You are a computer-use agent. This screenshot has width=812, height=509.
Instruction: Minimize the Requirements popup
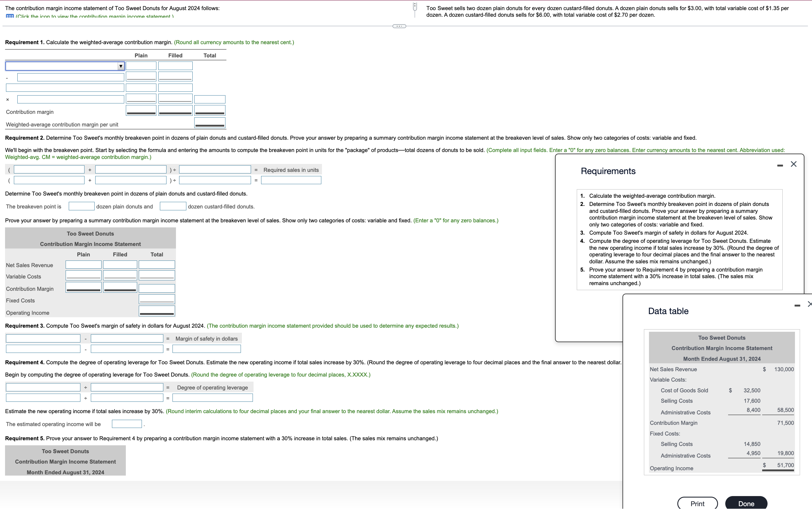click(780, 165)
